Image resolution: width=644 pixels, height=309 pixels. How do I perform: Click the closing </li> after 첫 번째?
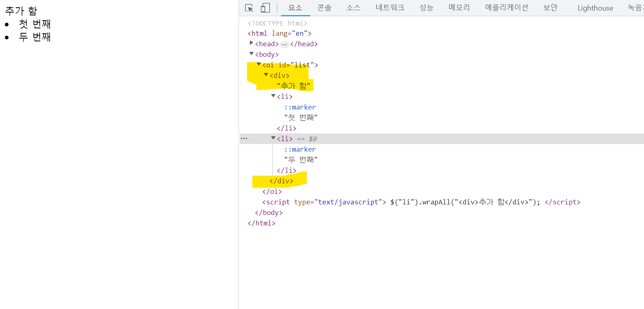click(x=287, y=128)
